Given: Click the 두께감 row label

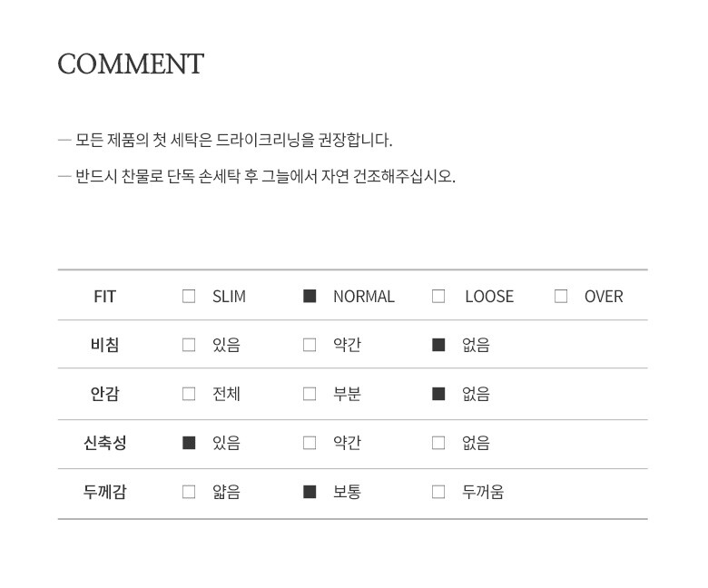Looking at the screenshot, I should click(x=104, y=492).
